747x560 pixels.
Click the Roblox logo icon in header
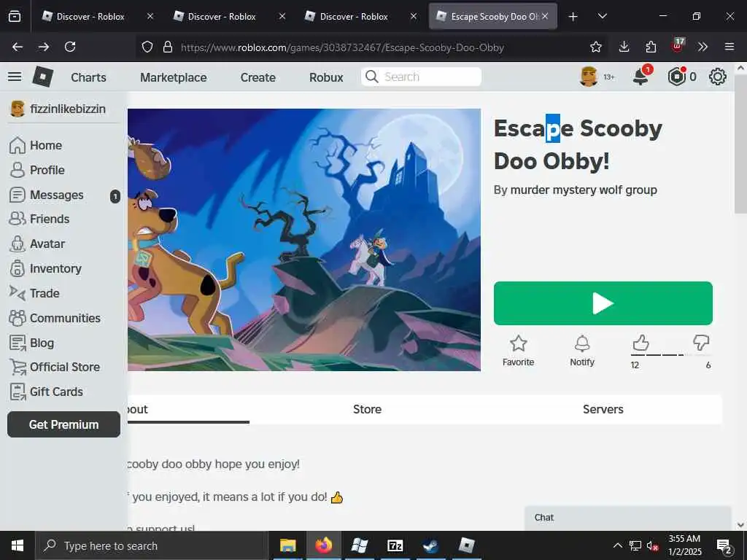pos(42,77)
